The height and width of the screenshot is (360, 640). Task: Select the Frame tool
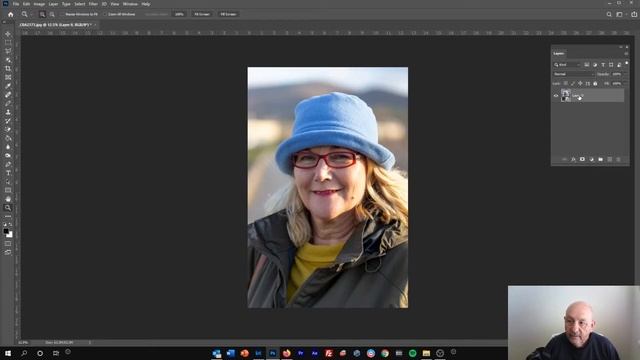pos(8,77)
